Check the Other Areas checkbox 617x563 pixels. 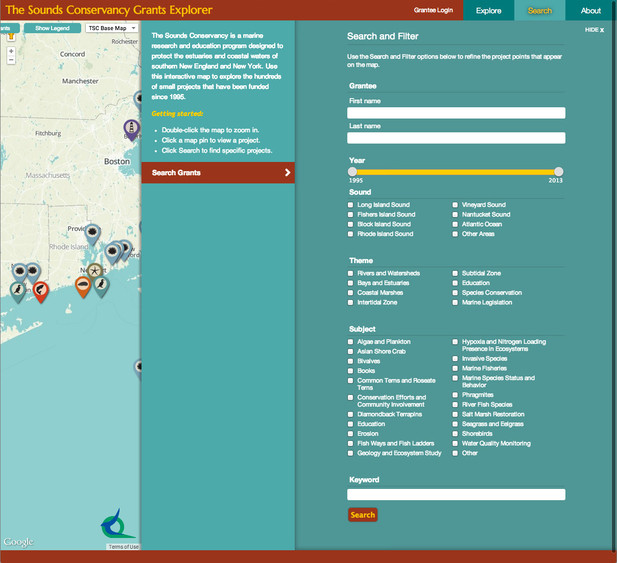click(x=455, y=234)
